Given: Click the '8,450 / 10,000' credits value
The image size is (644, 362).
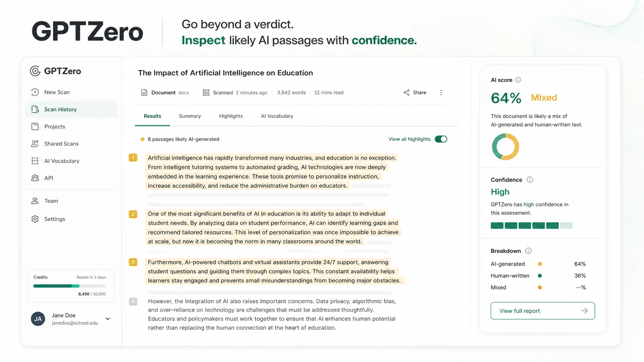Looking at the screenshot, I should pyautogui.click(x=92, y=294).
